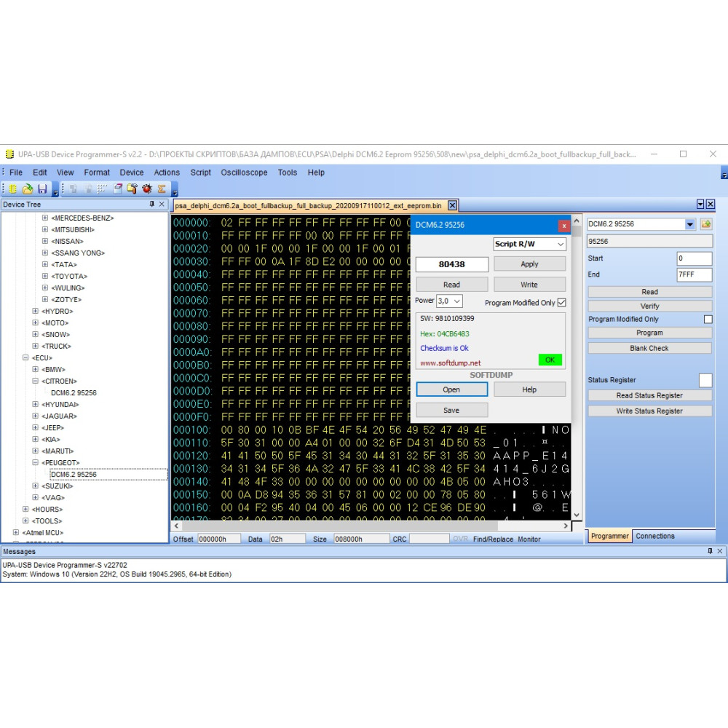728x728 pixels.
Task: Pin the Device Tree panel
Action: pyautogui.click(x=152, y=205)
